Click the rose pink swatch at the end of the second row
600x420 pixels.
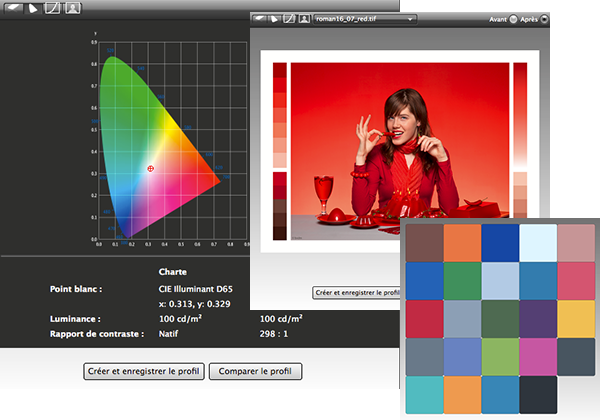point(576,281)
